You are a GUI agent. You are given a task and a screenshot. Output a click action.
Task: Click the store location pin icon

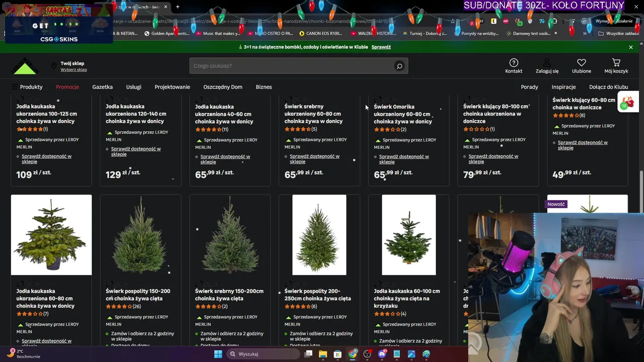click(54, 66)
